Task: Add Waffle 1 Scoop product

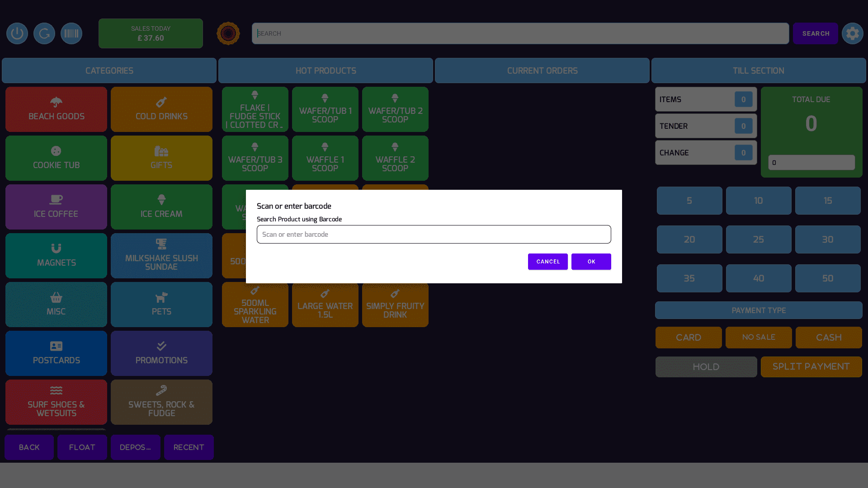Action: pyautogui.click(x=325, y=158)
